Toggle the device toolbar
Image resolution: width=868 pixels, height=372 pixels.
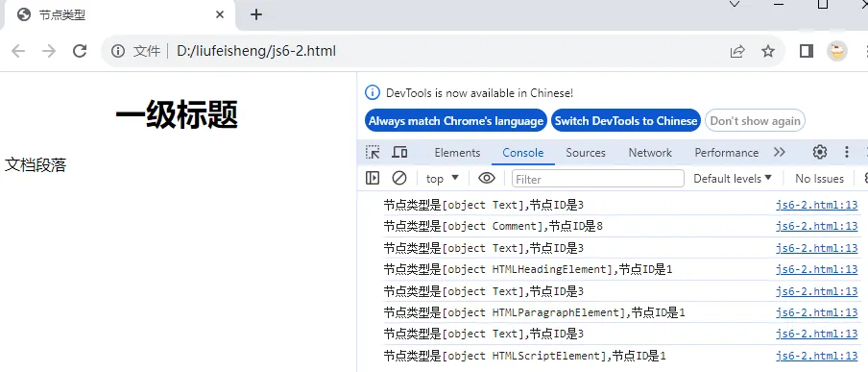[x=399, y=153]
